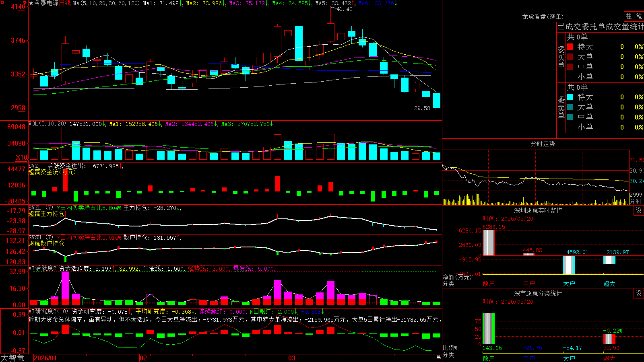Click the VOL(5,10,20) indicator label

pos(47,124)
